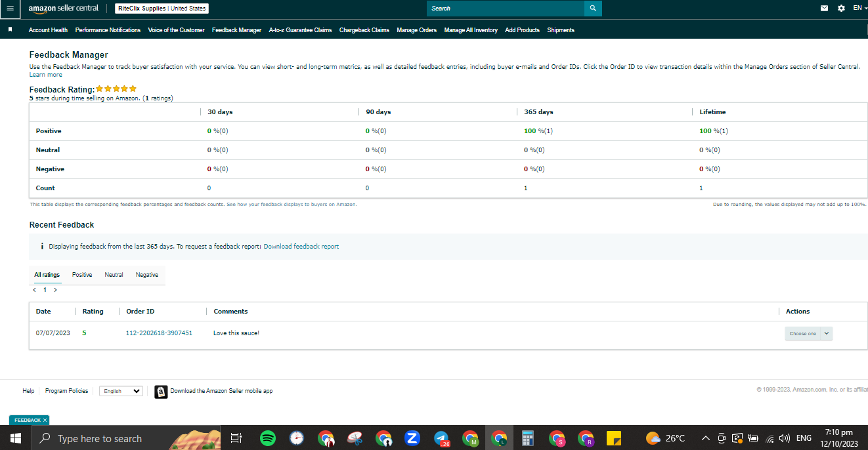Close the FEEDBACK tab with X
The width and height of the screenshot is (868, 450).
pos(45,420)
